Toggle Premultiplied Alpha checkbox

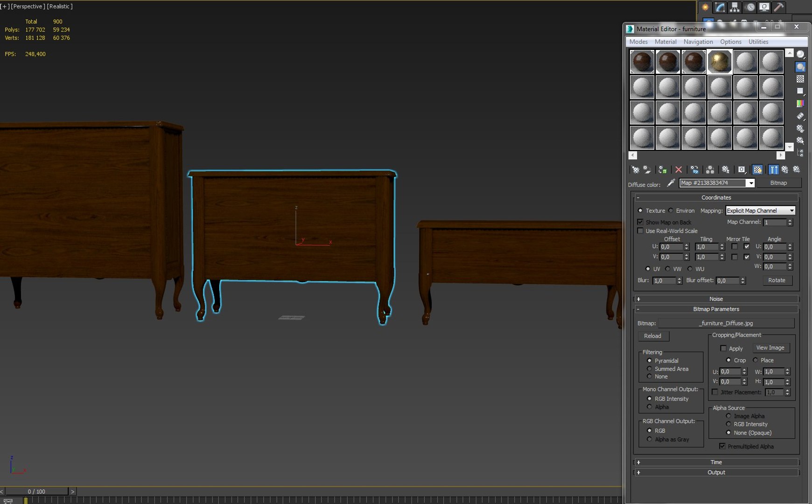pos(722,446)
